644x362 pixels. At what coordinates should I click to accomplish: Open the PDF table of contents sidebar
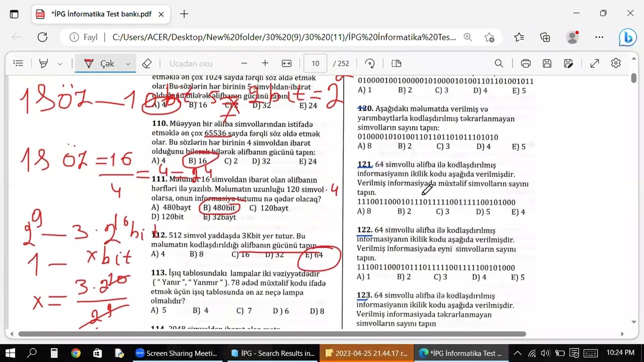18,63
